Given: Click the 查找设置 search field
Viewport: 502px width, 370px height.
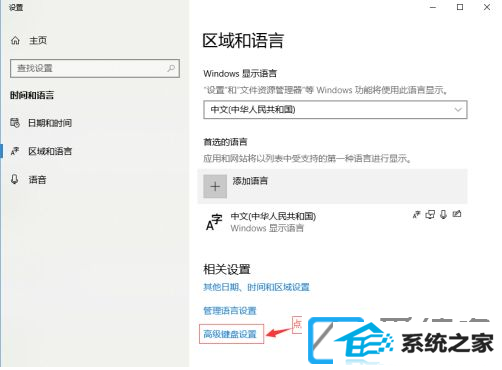Looking at the screenshot, I should click(x=95, y=69).
